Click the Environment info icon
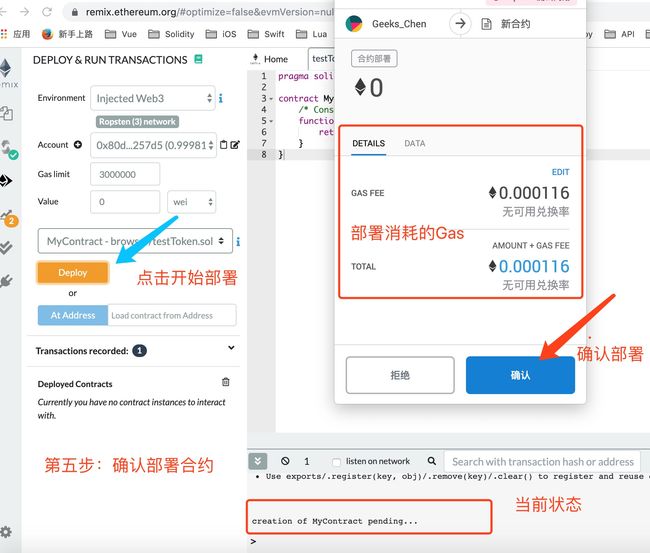650x553 pixels. point(221,98)
